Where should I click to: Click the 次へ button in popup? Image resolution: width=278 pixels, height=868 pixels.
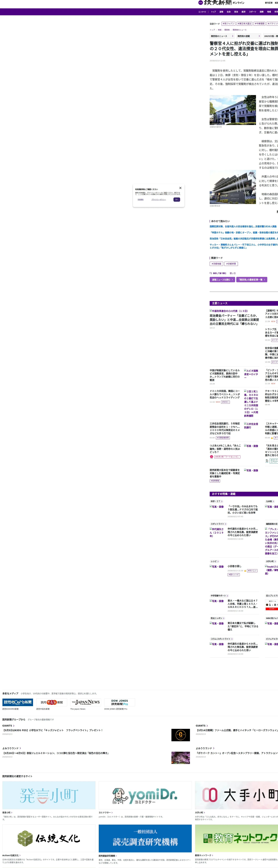coord(177,199)
